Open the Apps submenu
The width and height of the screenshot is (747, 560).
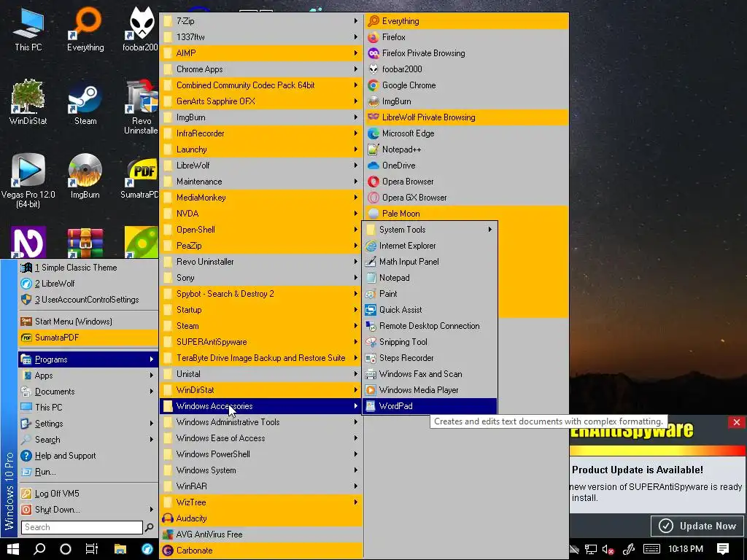[x=88, y=376]
